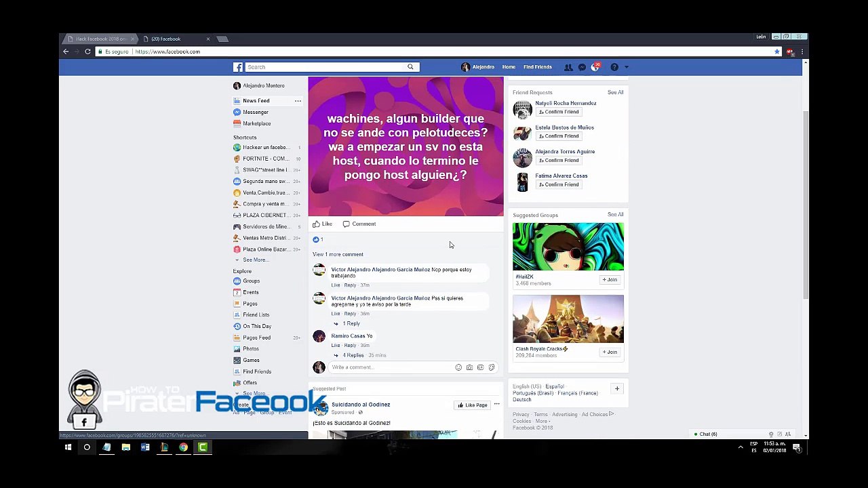Join the #HailZK group
The height and width of the screenshot is (488, 868).
tap(610, 280)
